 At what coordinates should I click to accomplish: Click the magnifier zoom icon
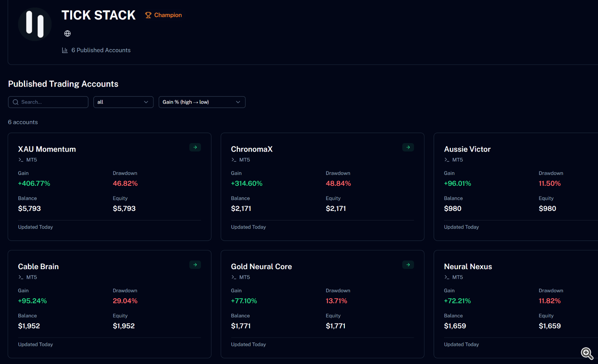(587, 353)
